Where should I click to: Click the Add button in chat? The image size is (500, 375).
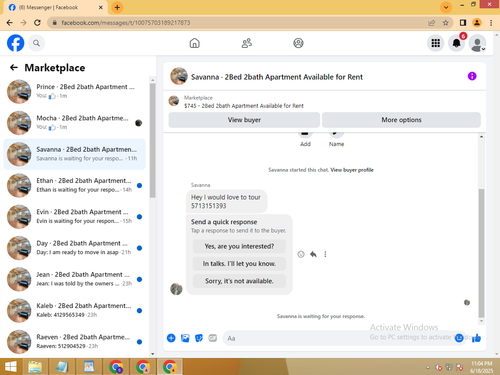[305, 138]
